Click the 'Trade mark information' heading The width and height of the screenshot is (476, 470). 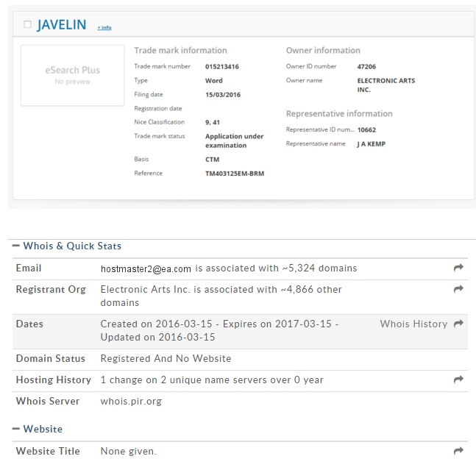click(x=181, y=50)
